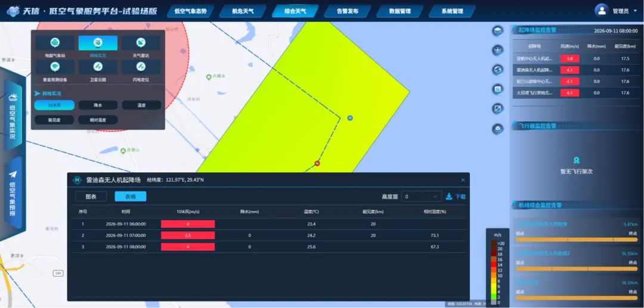Open the 综合天气 nav tab
The height and width of the screenshot is (308, 644).
[x=295, y=11]
